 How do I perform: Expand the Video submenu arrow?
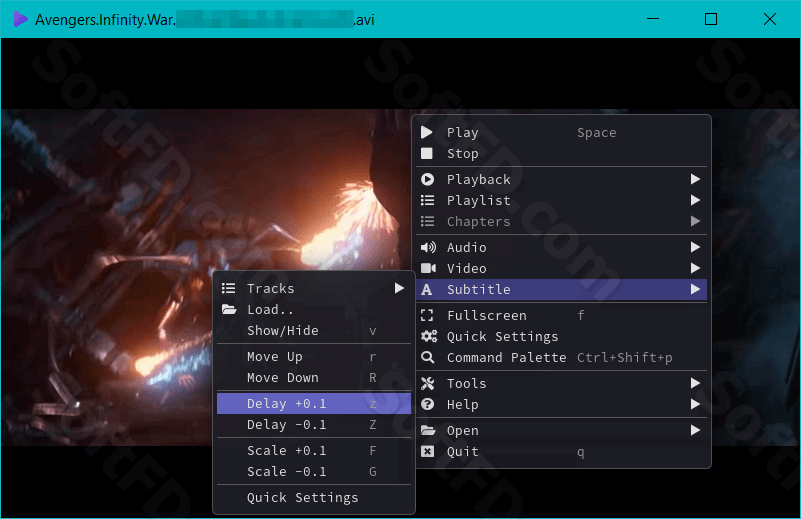coord(695,268)
